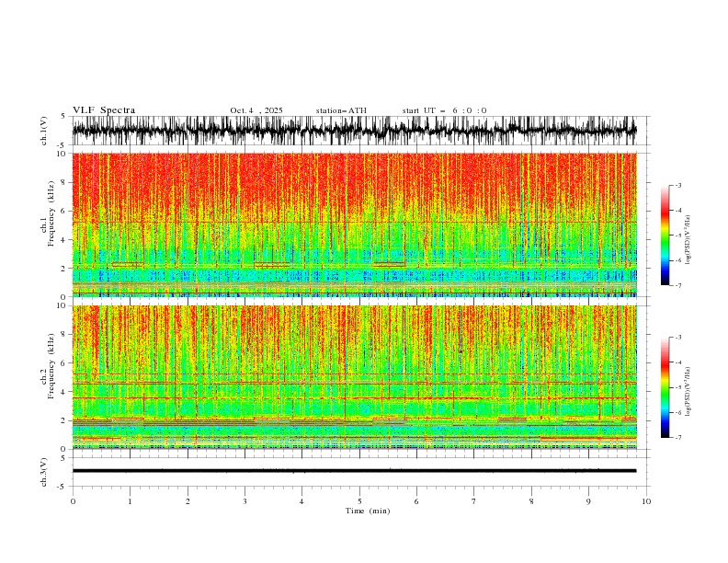Screen dimensions: 728x563
Task: Click the "8" kHz tick of ch.1 spectrogram
Action: click(x=65, y=182)
